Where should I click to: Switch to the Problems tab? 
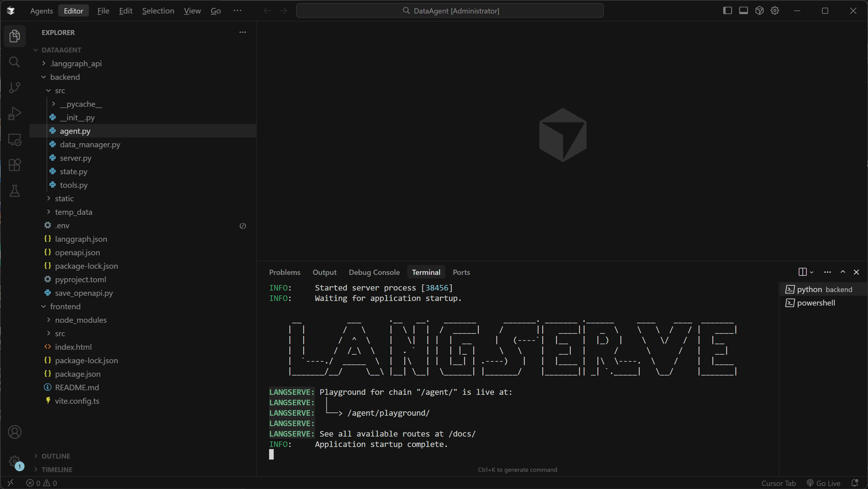pos(284,272)
